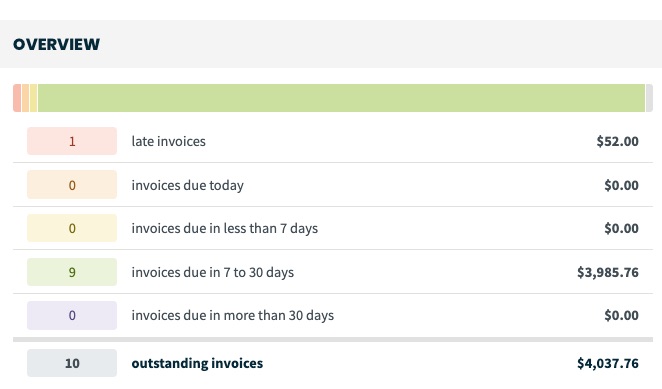
Task: Click the $52.00 late invoices amount
Action: (617, 141)
